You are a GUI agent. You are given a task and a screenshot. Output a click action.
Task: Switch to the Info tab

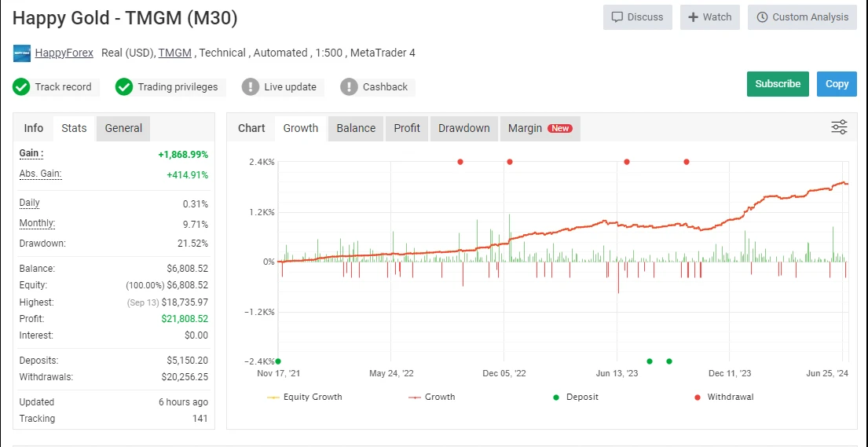[34, 128]
